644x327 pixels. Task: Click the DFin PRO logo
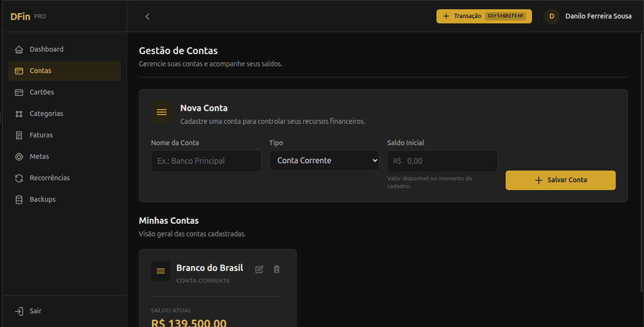pos(28,16)
